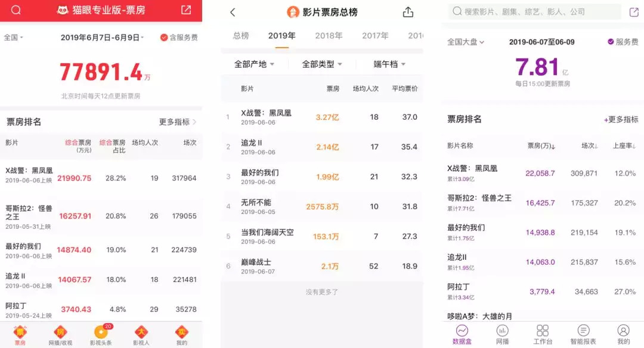Open 我的 in Maoyan bottom bar
Image resolution: width=644 pixels, height=348 pixels.
click(181, 335)
